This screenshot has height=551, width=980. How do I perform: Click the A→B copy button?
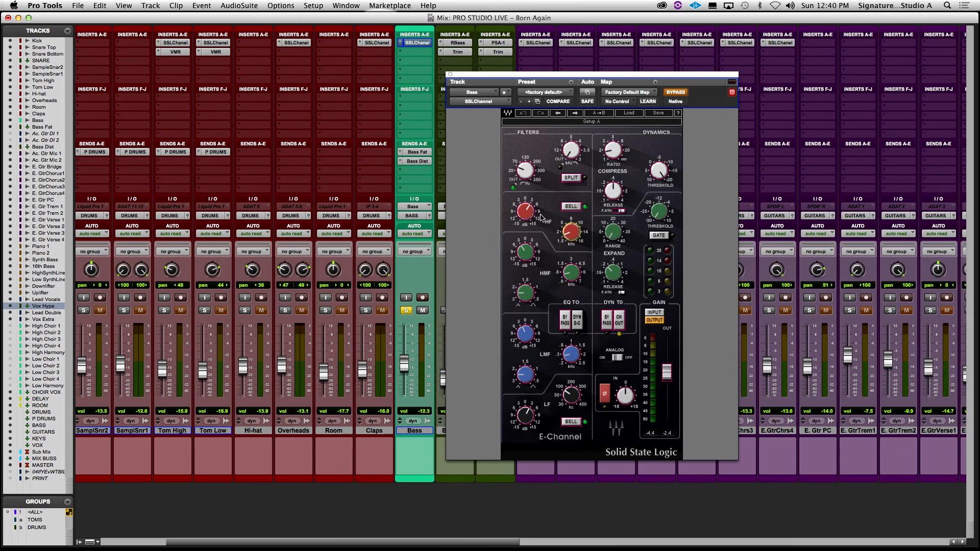pyautogui.click(x=599, y=113)
